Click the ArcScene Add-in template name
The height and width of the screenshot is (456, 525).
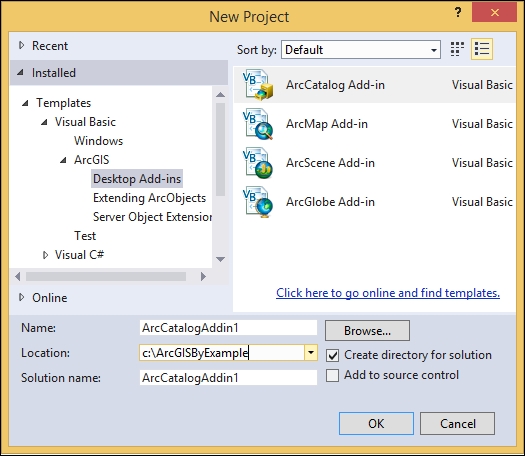(330, 163)
